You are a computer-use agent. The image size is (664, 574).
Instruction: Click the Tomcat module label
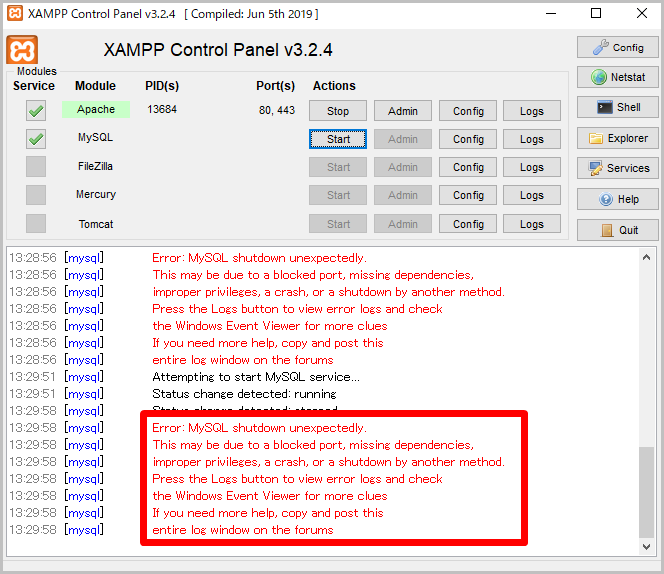96,224
